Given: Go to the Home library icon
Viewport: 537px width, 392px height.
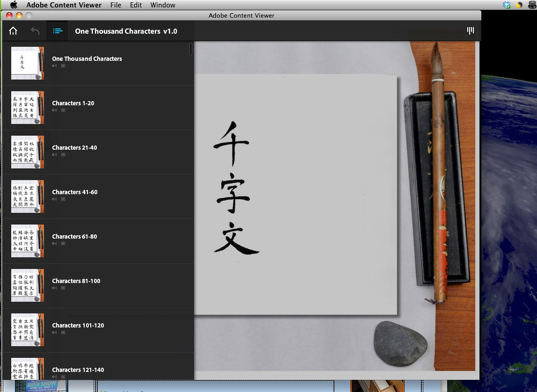Looking at the screenshot, I should (x=13, y=31).
